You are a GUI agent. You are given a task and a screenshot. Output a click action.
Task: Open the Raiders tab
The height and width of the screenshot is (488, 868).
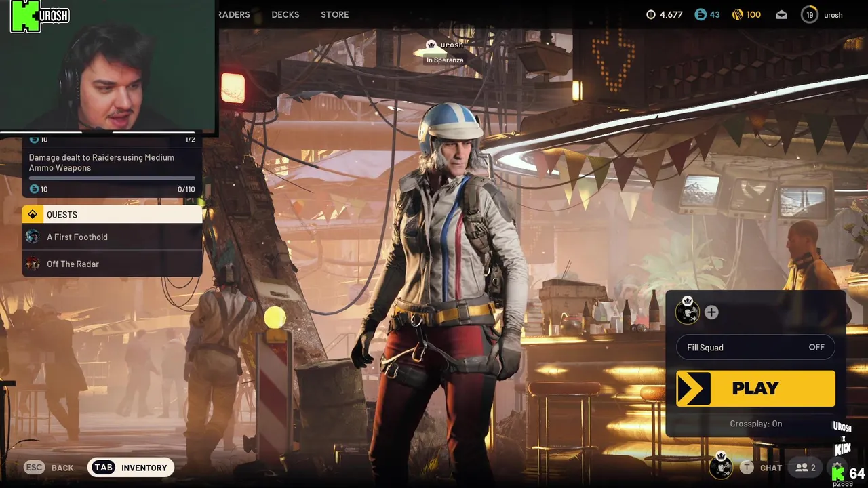[233, 14]
